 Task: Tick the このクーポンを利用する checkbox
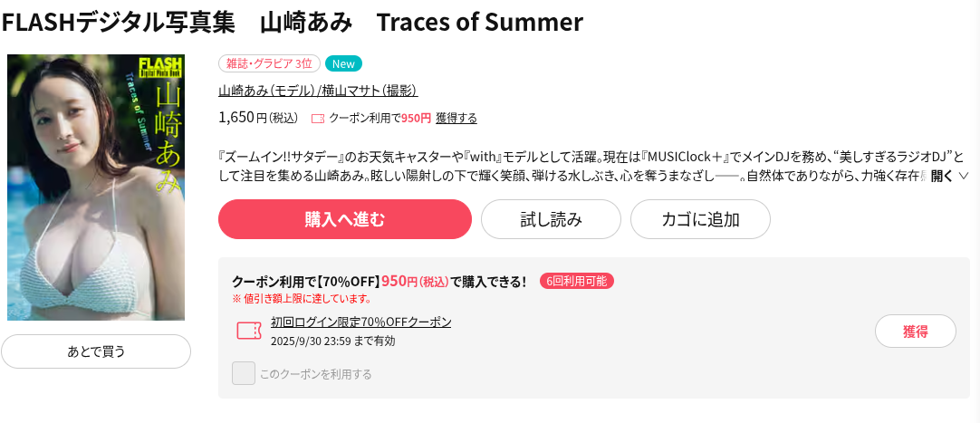(x=243, y=373)
